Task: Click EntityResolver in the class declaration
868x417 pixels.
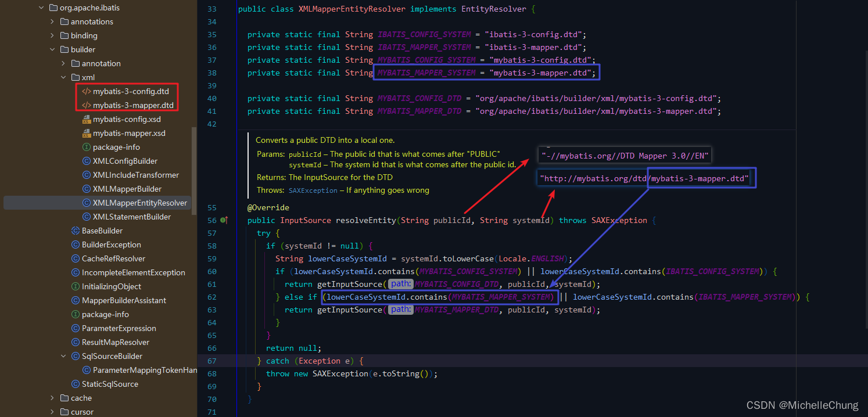Action: pyautogui.click(x=494, y=9)
